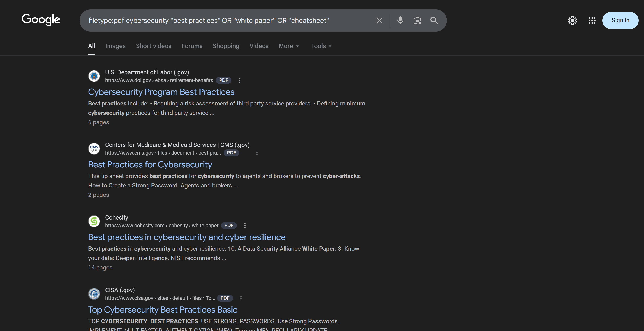Screen dimensions: 644x331
Task: Switch to the Shopping tab
Action: tap(226, 46)
